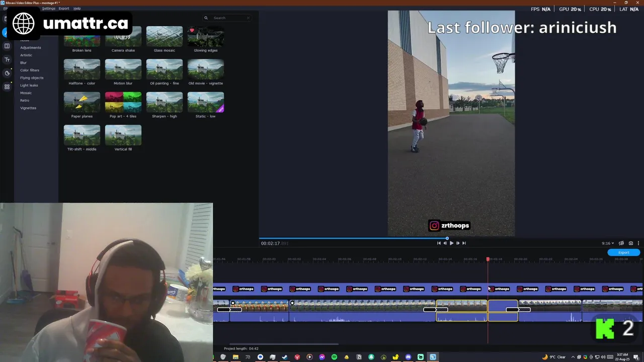The image size is (644, 362).
Task: Select the Broken lens filter thumbnail
Action: point(82,40)
